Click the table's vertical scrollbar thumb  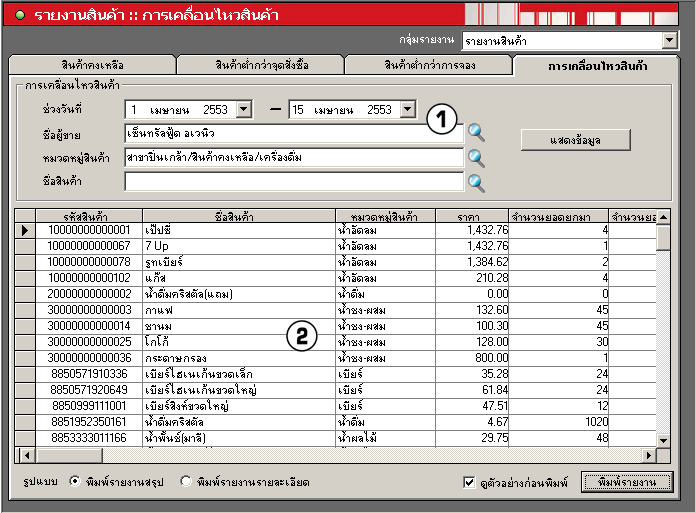point(663,238)
